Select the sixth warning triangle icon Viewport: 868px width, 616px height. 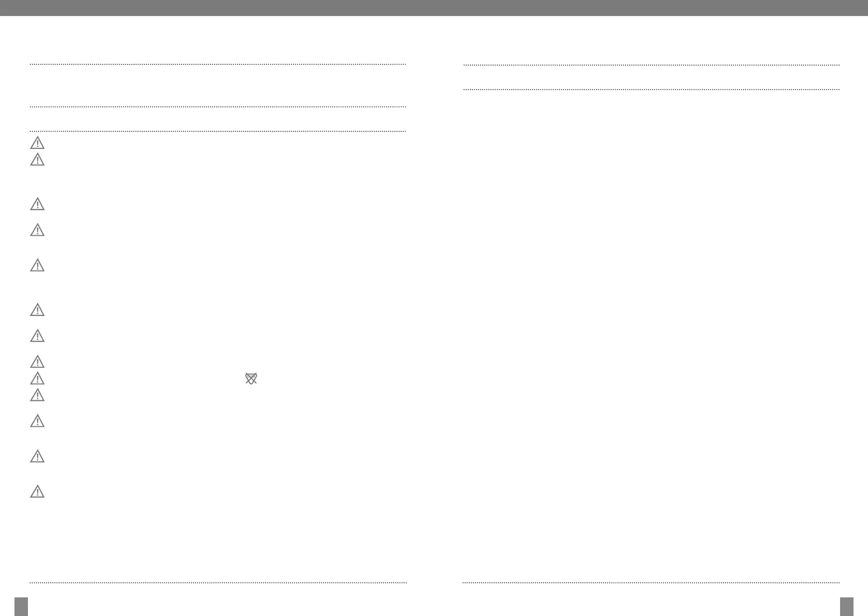click(37, 310)
